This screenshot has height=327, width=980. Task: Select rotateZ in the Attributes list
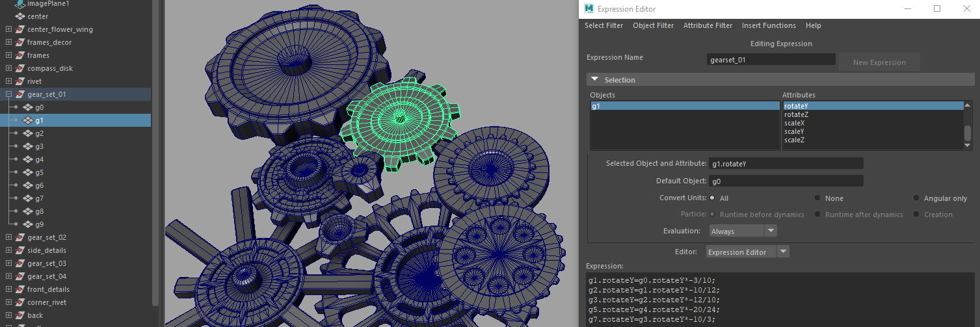click(797, 114)
